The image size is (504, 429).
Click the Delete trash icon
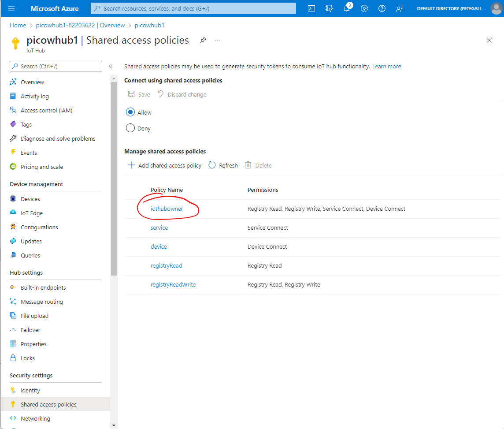click(248, 165)
